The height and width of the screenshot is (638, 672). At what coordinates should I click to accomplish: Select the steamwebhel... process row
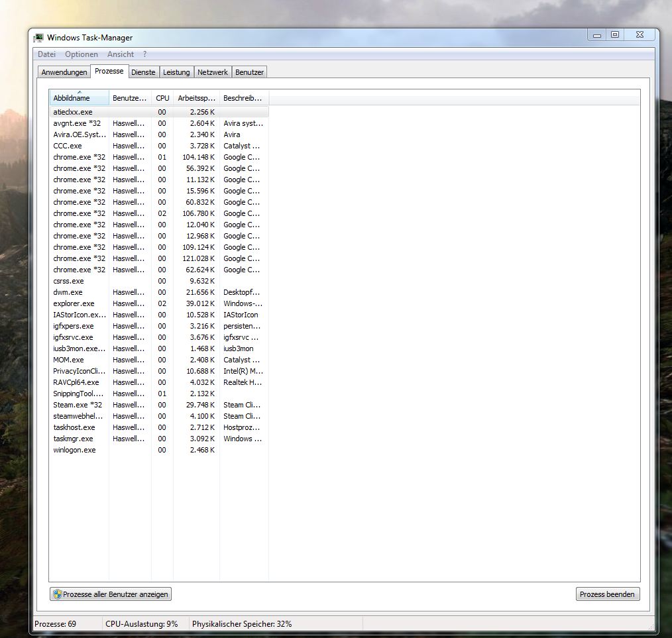click(x=159, y=416)
